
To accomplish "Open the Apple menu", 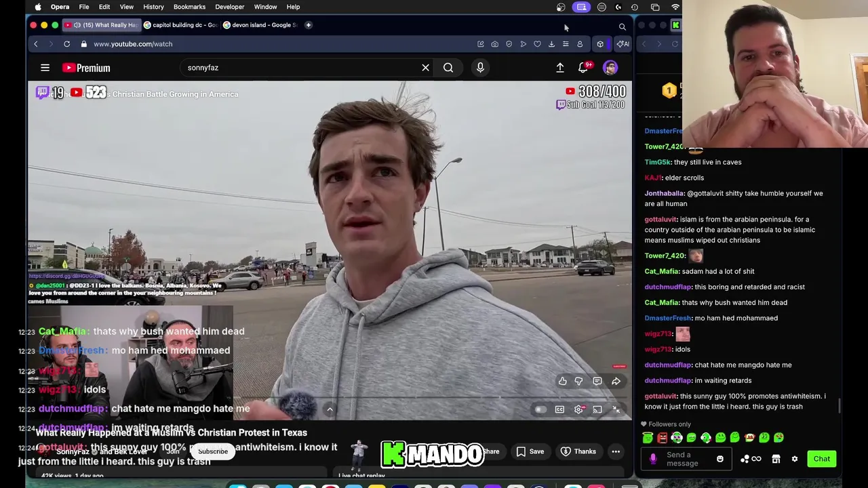I will [x=38, y=7].
